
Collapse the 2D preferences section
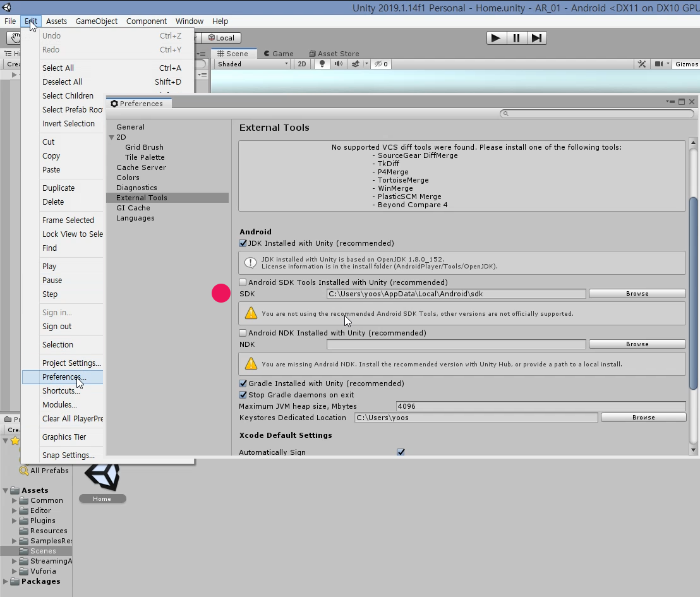click(112, 137)
